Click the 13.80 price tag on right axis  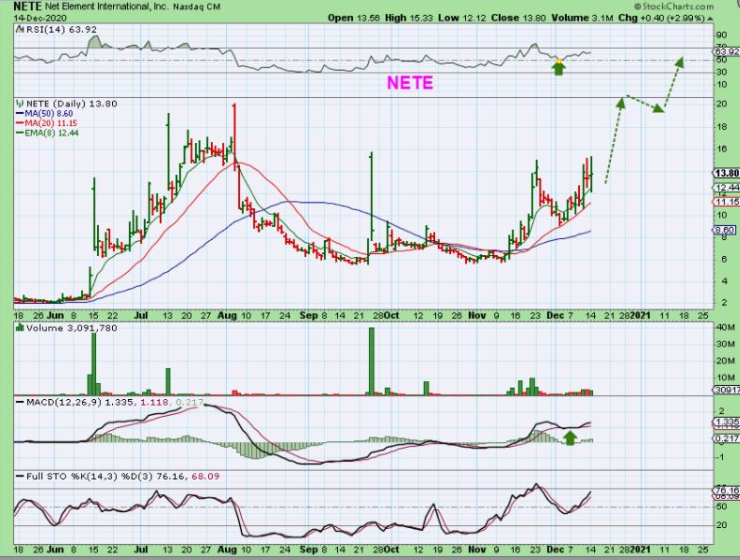click(726, 173)
